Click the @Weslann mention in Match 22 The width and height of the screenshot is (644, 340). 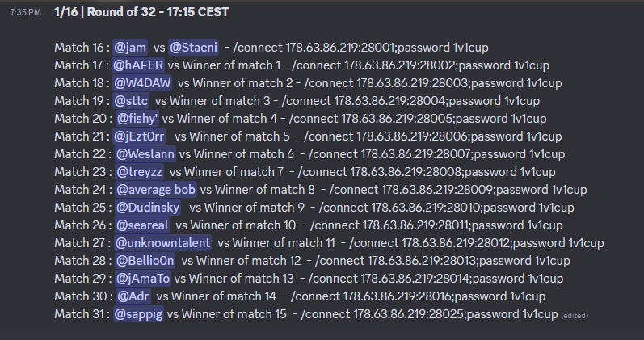pyautogui.click(x=145, y=154)
